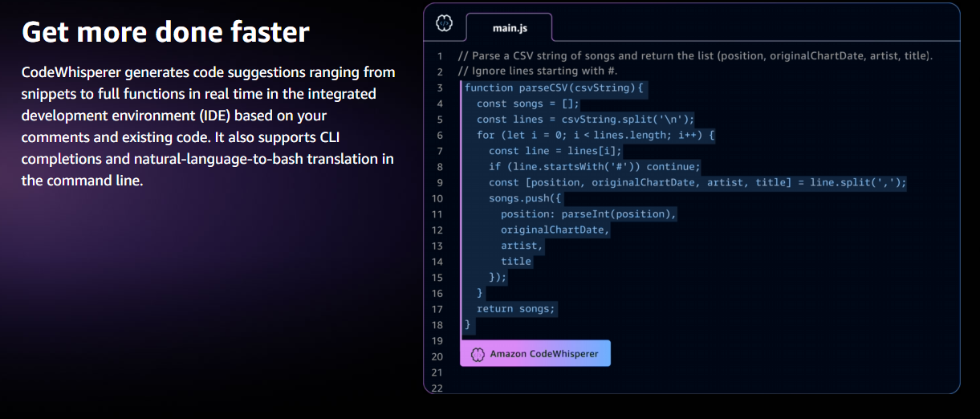Click the brain icon inside Amazon CodeWhisperer button

click(x=478, y=354)
